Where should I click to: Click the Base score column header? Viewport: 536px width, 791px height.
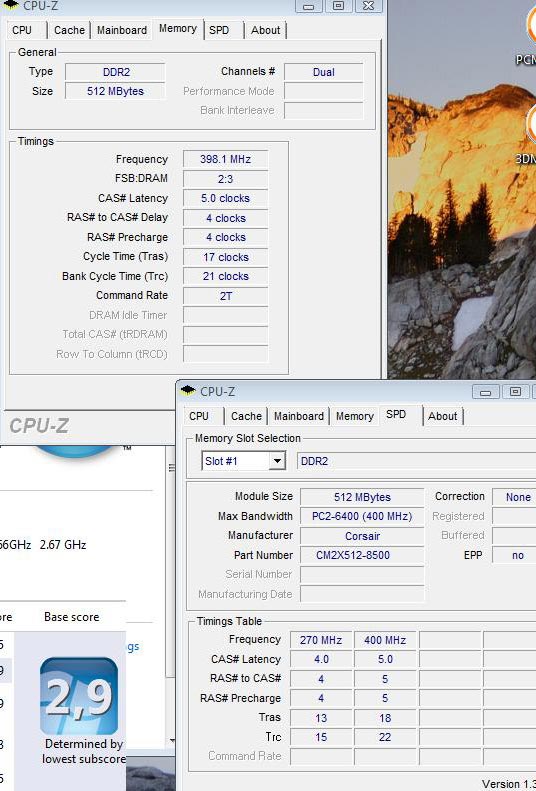pyautogui.click(x=72, y=617)
